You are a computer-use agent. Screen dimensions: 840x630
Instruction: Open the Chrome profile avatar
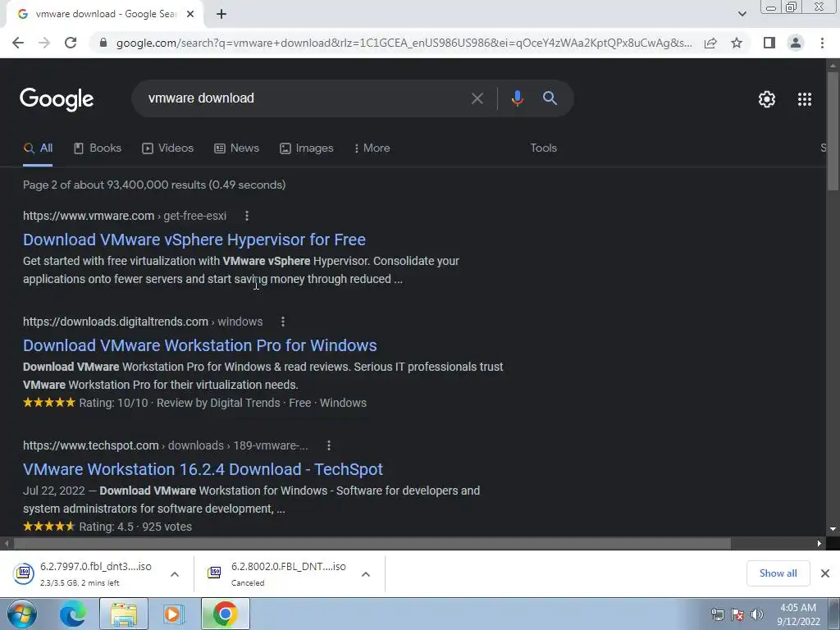click(796, 43)
